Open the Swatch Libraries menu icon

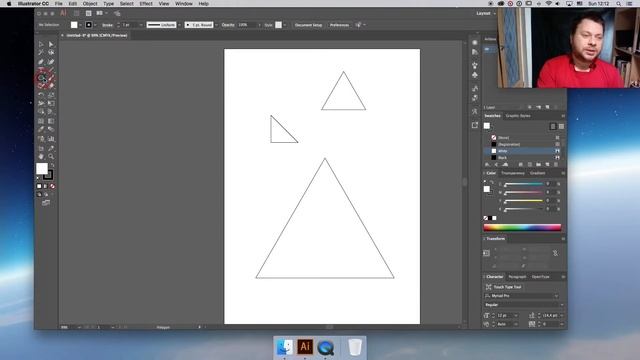(487, 164)
